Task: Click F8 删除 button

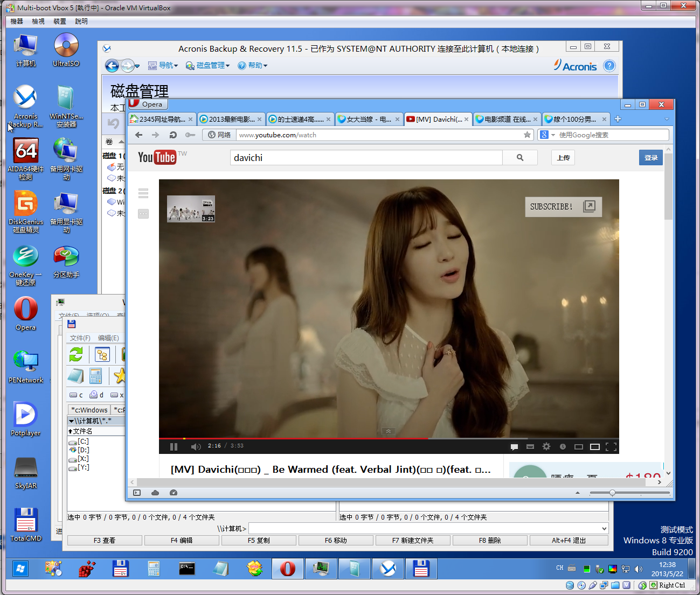Action: (x=490, y=541)
